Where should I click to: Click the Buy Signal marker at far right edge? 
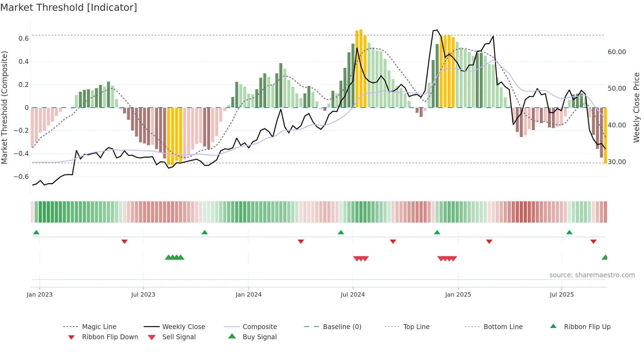[605, 257]
